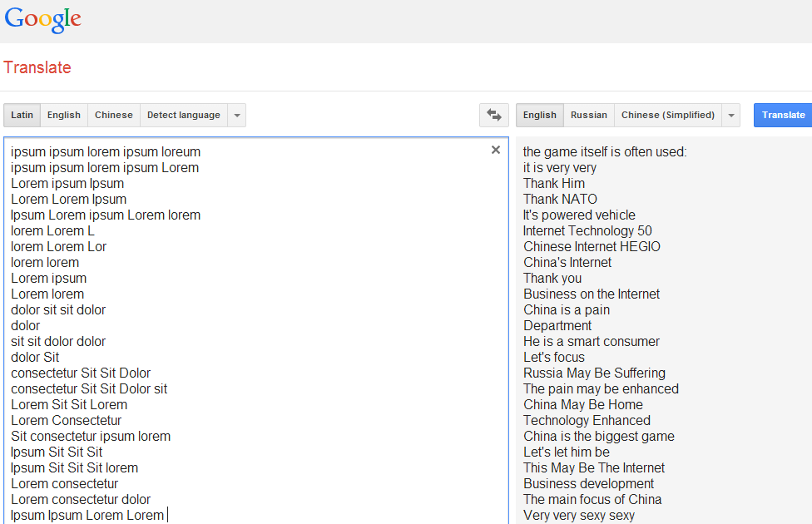The height and width of the screenshot is (524, 812).
Task: Click source line 'sit sit dolor dolor'
Action: coord(58,341)
